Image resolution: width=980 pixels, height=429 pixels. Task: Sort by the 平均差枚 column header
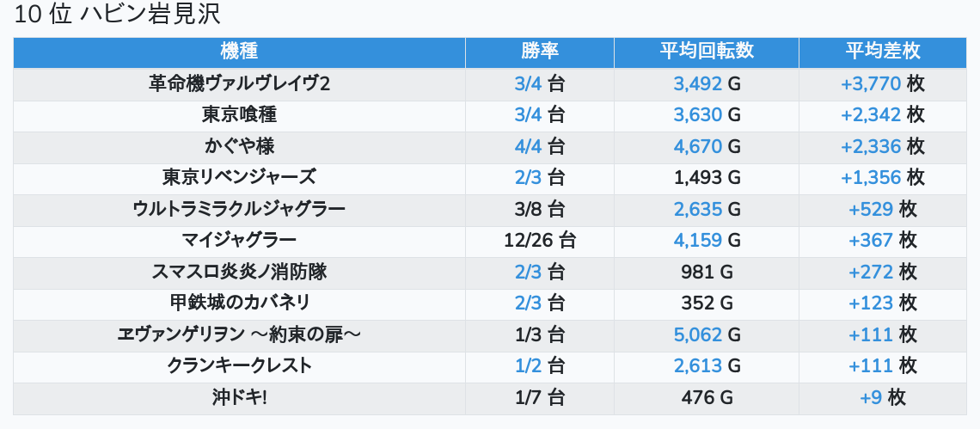(882, 52)
